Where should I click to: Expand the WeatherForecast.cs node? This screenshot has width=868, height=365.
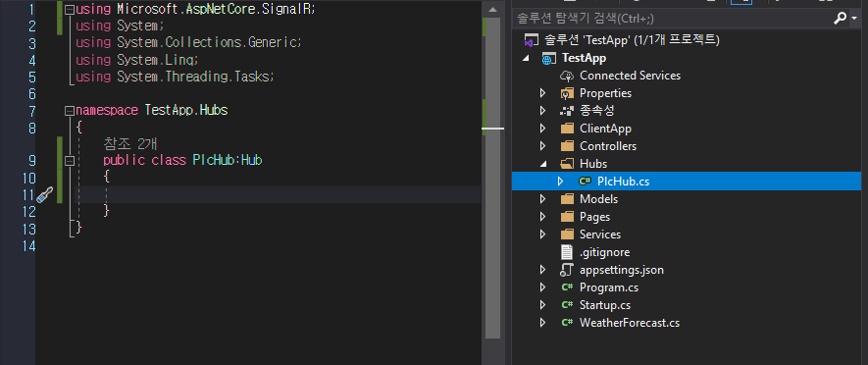(x=543, y=323)
